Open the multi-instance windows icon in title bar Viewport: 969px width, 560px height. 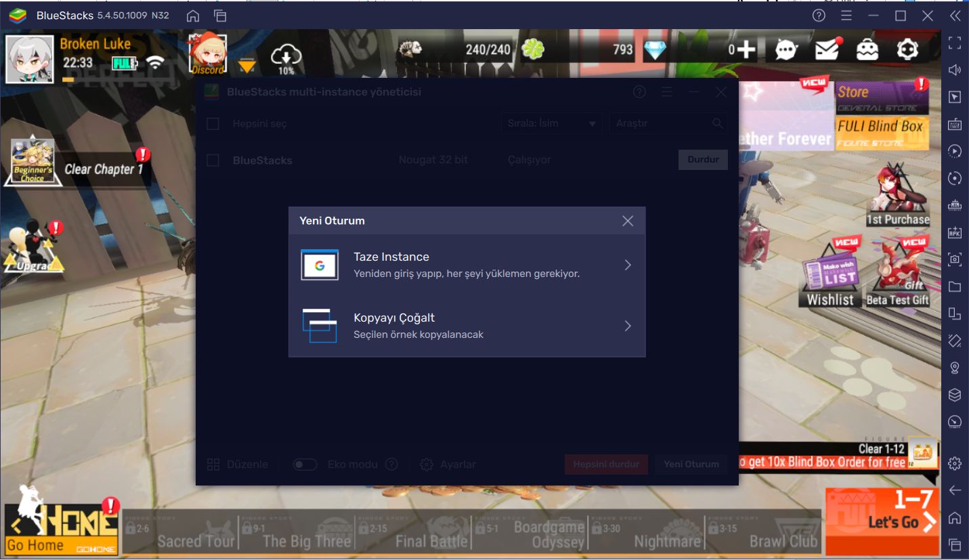pyautogui.click(x=219, y=16)
